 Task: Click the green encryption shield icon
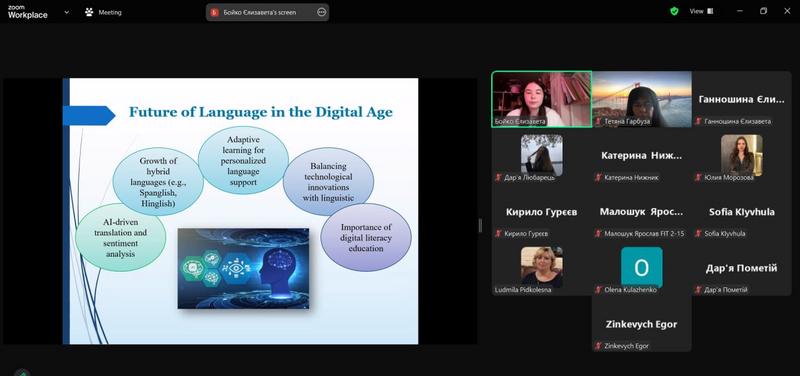(x=674, y=11)
